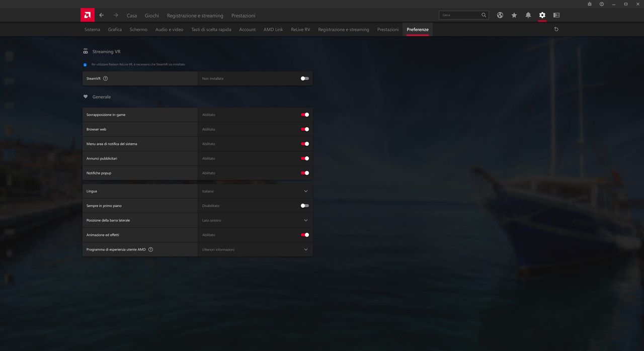Maximize the Radeon Software window
Screen dimensions: 644x351
pyautogui.click(x=626, y=4)
